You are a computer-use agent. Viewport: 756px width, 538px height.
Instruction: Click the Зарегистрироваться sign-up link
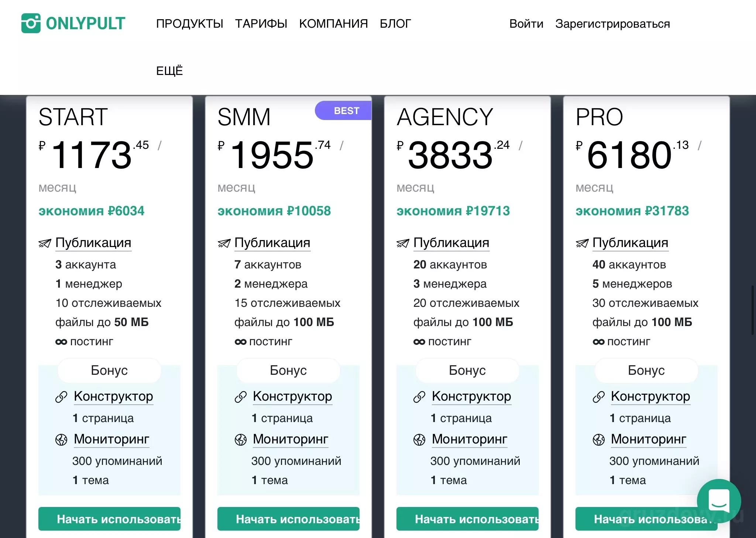coord(612,24)
